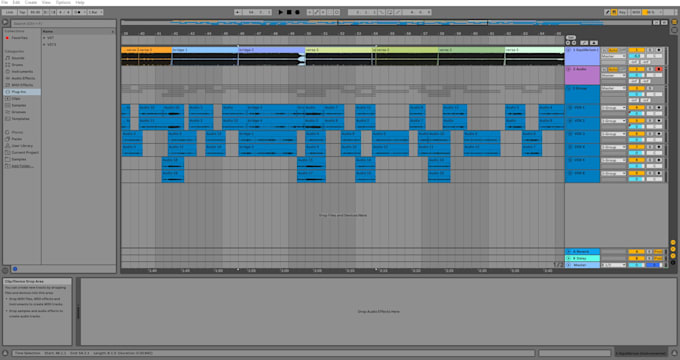This screenshot has height=360, width=680.
Task: Open output chooser of 2 Audio track
Action: pyautogui.click(x=614, y=75)
